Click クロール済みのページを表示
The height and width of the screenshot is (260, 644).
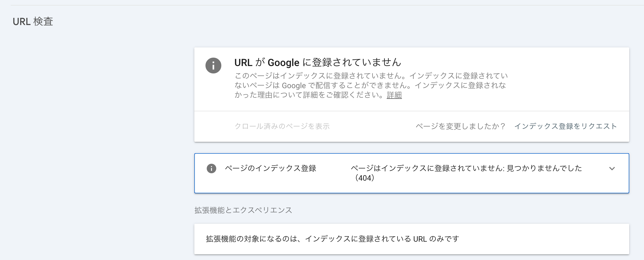click(x=282, y=126)
